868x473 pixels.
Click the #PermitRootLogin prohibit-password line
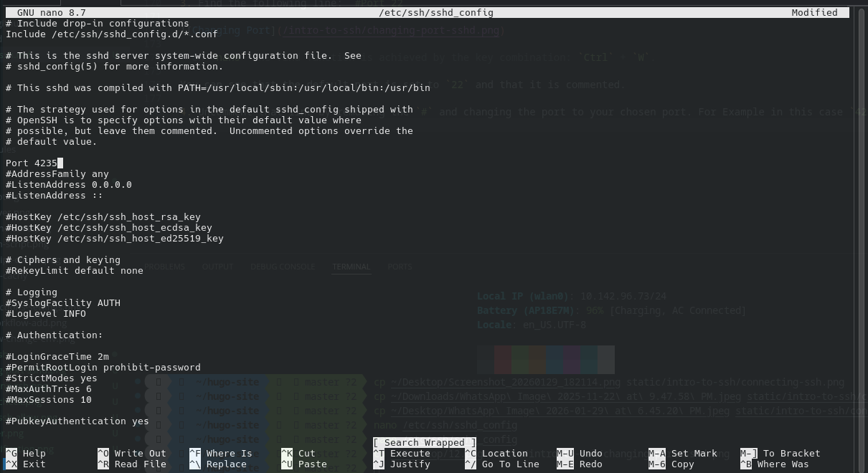(x=103, y=368)
